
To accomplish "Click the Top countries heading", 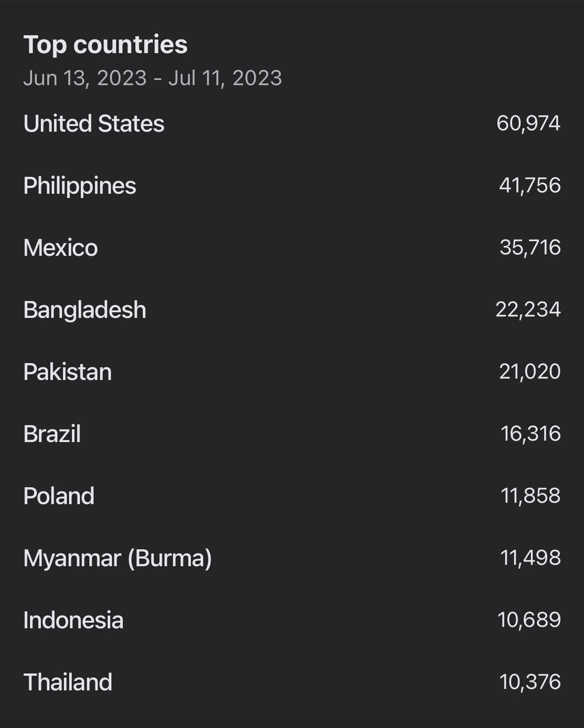I will pyautogui.click(x=105, y=45).
